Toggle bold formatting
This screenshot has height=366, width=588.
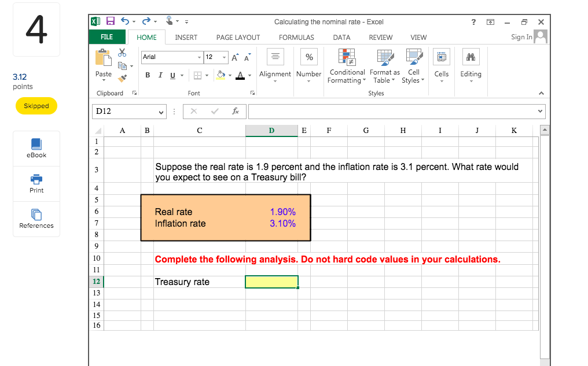148,75
